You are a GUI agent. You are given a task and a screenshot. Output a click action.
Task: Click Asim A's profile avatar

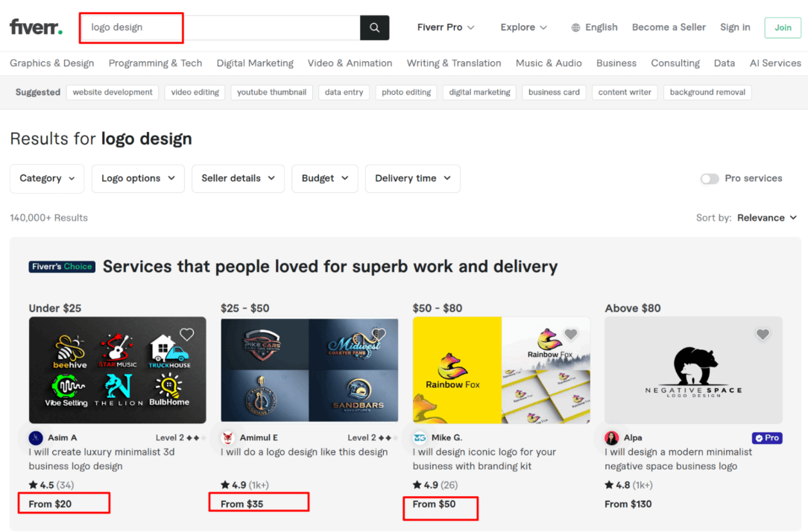click(36, 438)
